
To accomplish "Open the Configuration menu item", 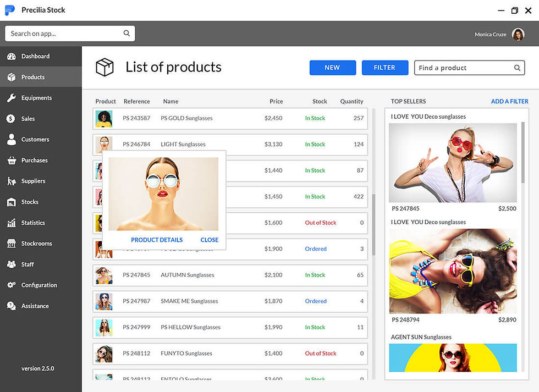I will click(x=41, y=285).
